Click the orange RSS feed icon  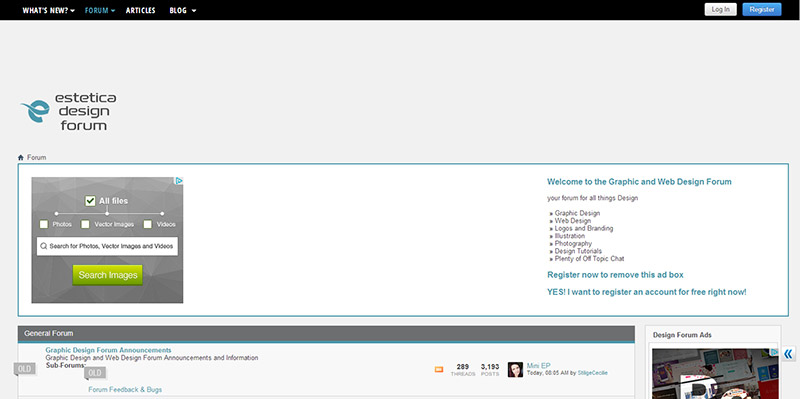click(x=439, y=369)
